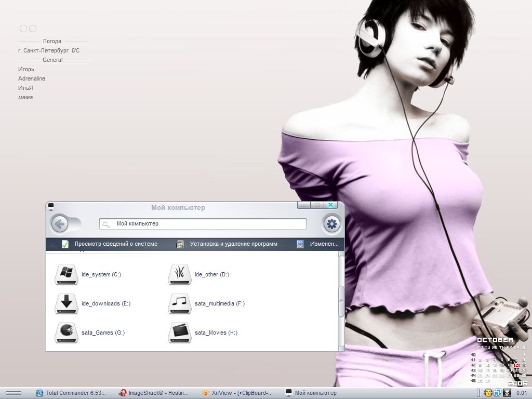Click the truncated Изменен... task link
The height and width of the screenshot is (399, 532).
pos(324,244)
